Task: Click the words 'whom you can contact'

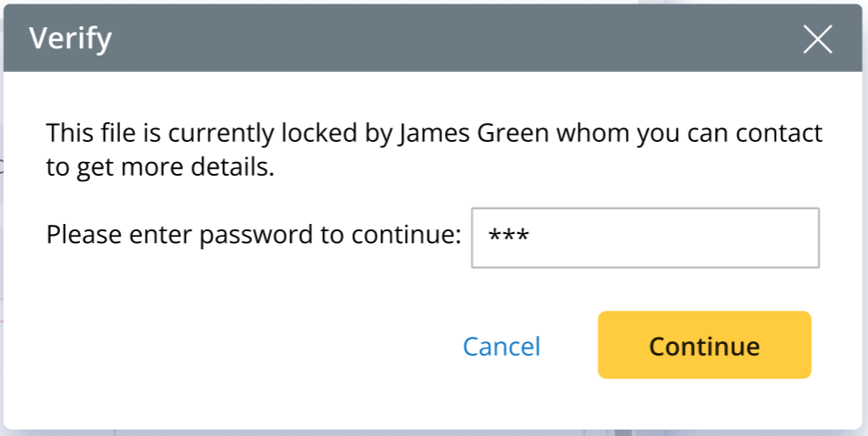Action: tap(689, 134)
